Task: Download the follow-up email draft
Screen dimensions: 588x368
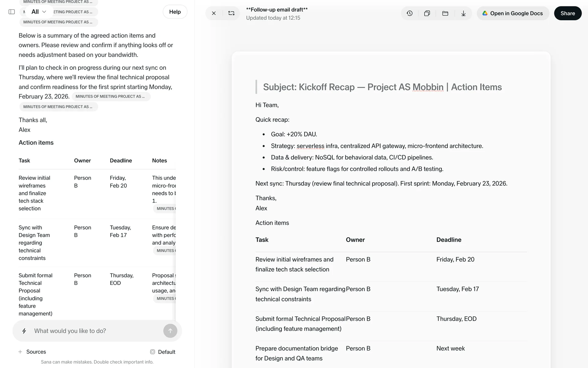Action: click(463, 13)
